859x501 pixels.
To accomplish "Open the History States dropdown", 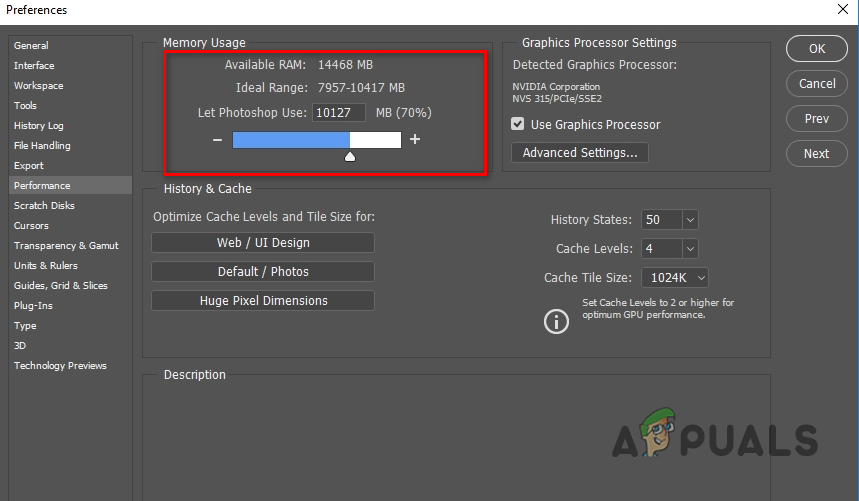I will tap(690, 220).
